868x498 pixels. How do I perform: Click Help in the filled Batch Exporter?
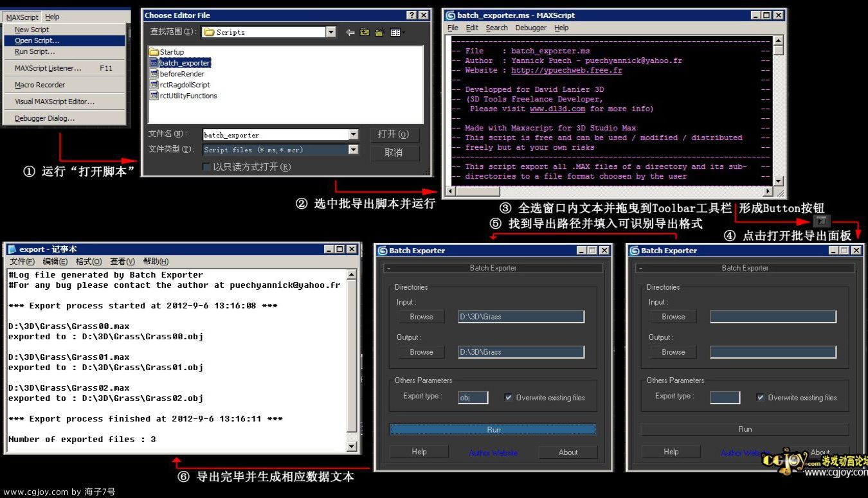(x=419, y=452)
